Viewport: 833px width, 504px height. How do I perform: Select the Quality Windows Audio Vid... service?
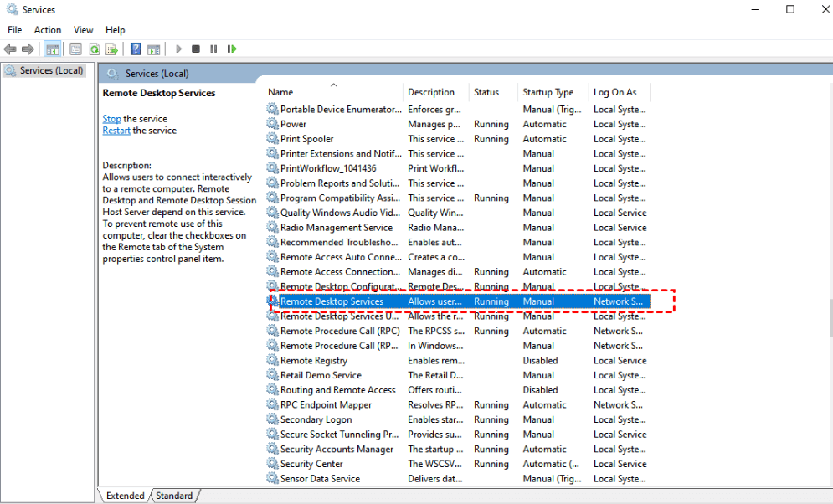tap(341, 213)
